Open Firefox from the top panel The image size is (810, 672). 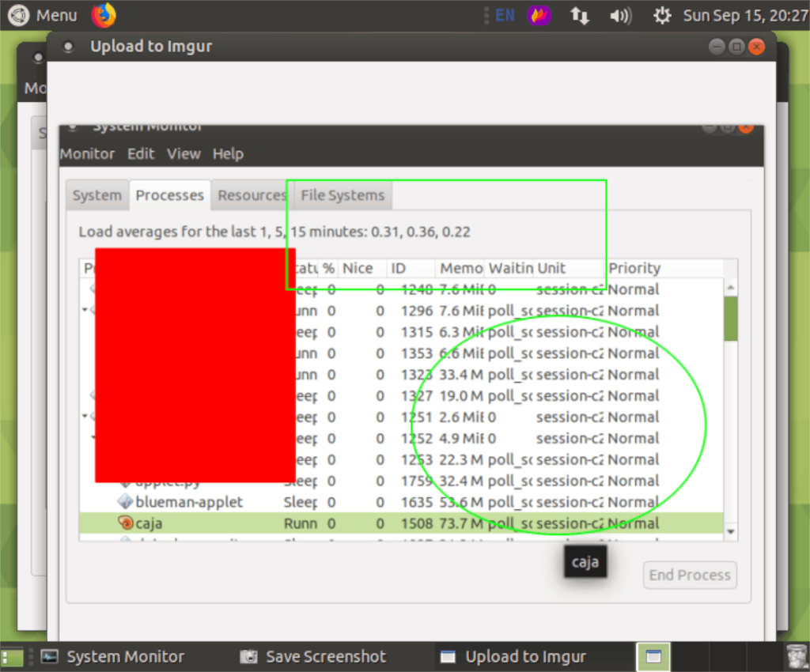click(103, 14)
